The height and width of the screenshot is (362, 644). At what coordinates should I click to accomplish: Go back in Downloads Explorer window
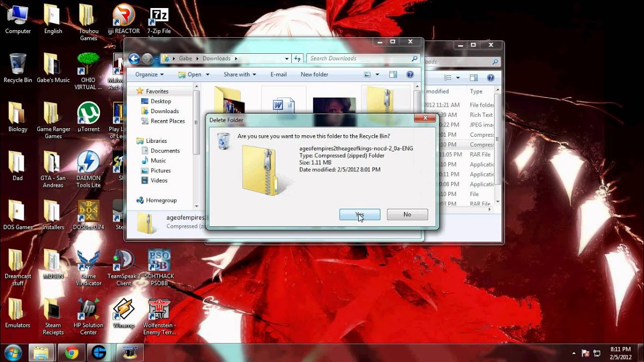pyautogui.click(x=134, y=59)
